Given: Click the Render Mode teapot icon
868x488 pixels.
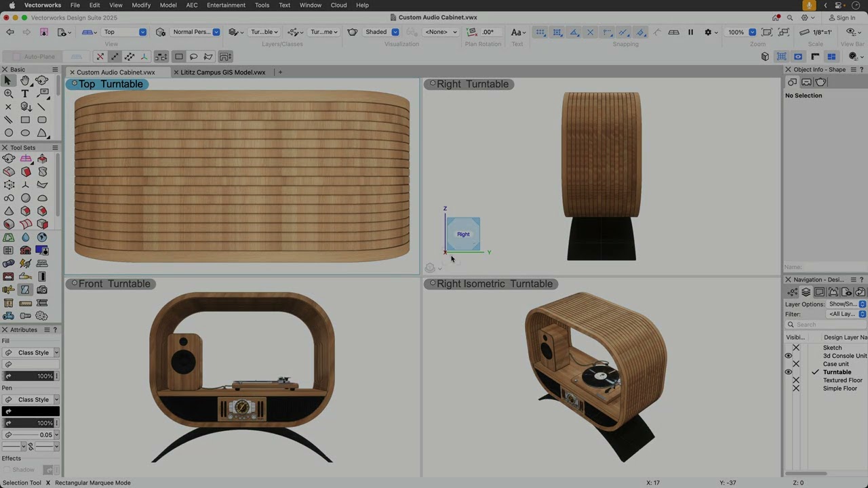Looking at the screenshot, I should [x=353, y=32].
